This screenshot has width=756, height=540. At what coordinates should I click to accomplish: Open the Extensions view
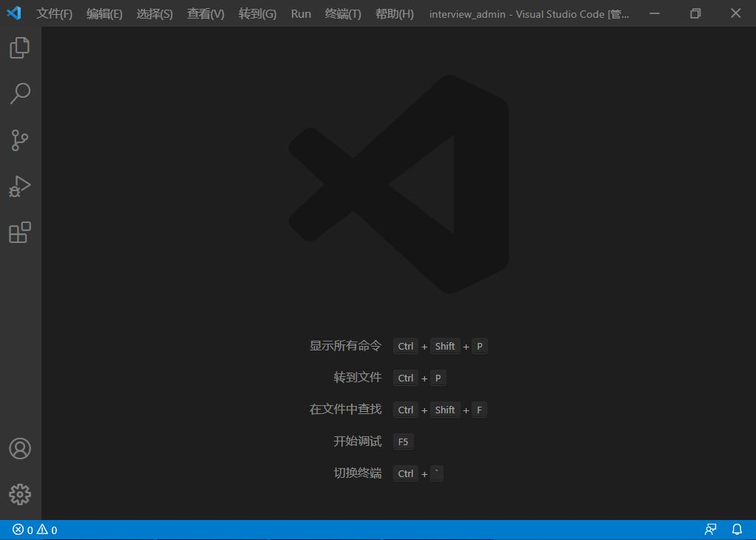click(x=20, y=233)
